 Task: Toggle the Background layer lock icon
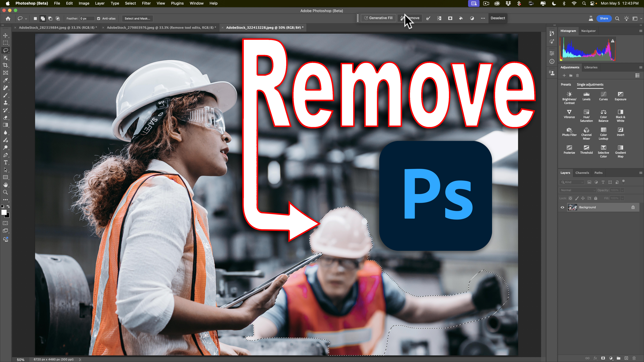click(x=633, y=207)
